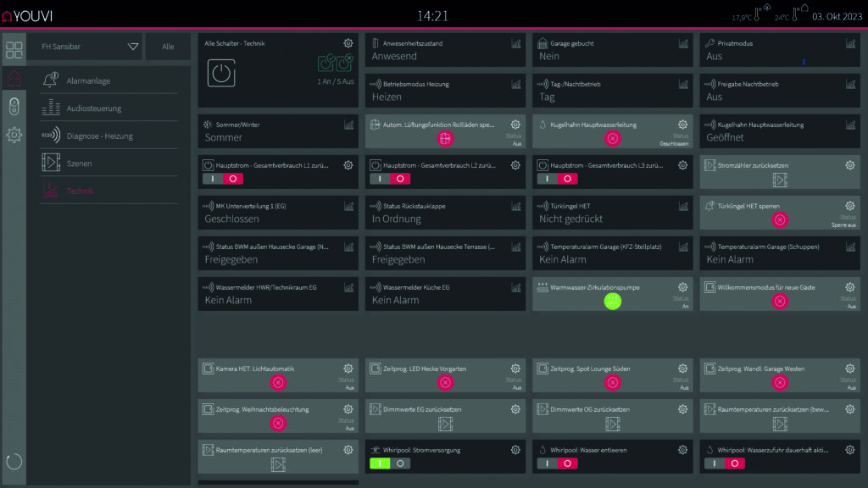
Task: Open the remote control icon in sidebar
Action: pyautogui.click(x=14, y=107)
